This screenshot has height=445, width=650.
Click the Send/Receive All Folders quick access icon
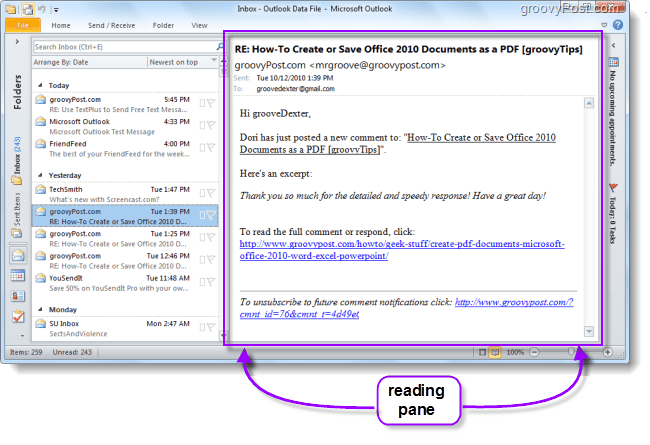[28, 9]
